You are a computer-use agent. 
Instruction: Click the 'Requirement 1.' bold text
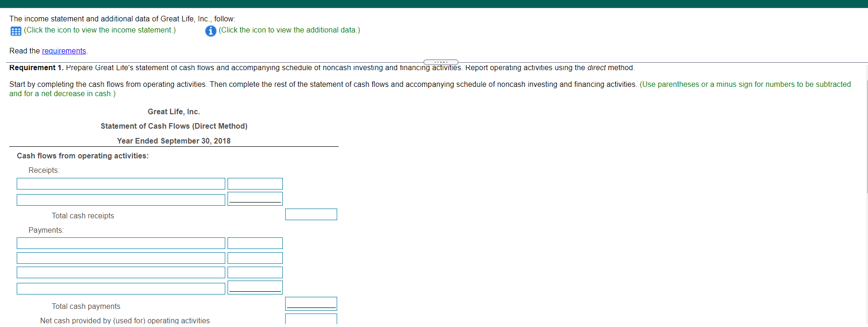pyautogui.click(x=36, y=68)
